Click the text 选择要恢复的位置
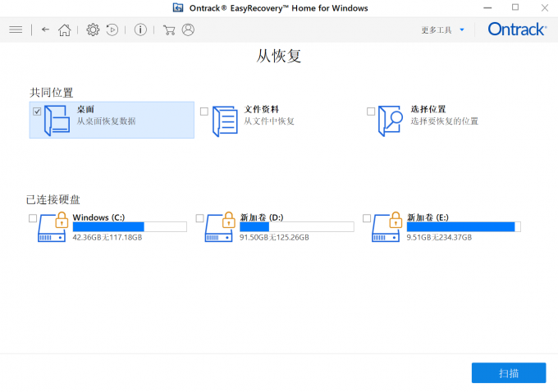 pyautogui.click(x=445, y=121)
